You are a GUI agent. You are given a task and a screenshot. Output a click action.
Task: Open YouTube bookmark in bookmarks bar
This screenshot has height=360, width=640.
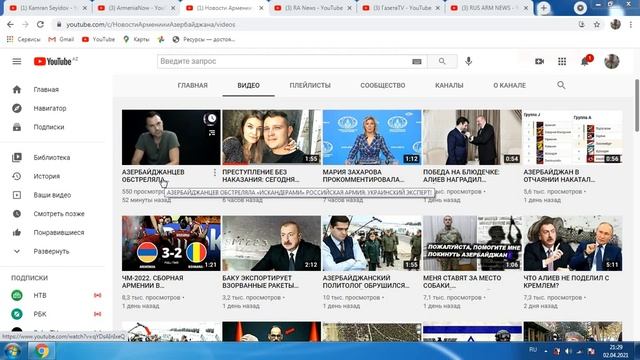pos(98,39)
